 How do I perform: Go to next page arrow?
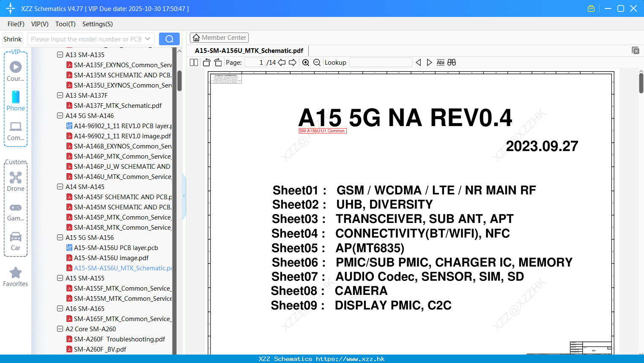tap(293, 63)
